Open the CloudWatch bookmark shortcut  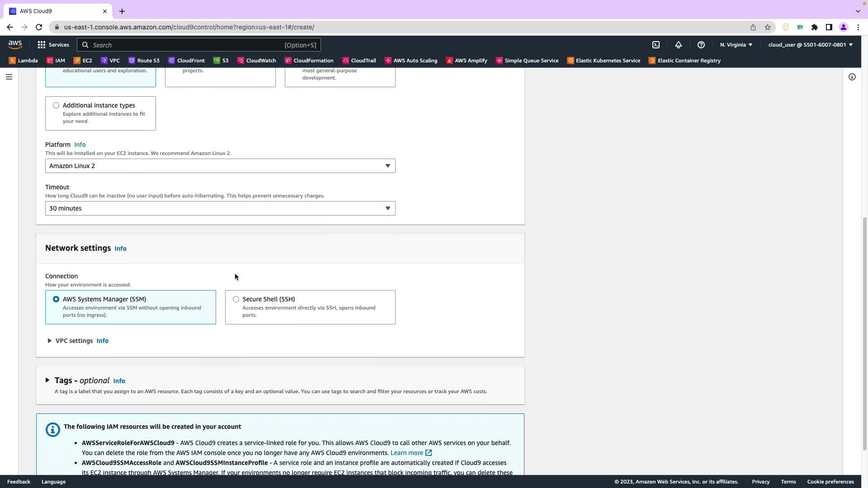click(257, 61)
